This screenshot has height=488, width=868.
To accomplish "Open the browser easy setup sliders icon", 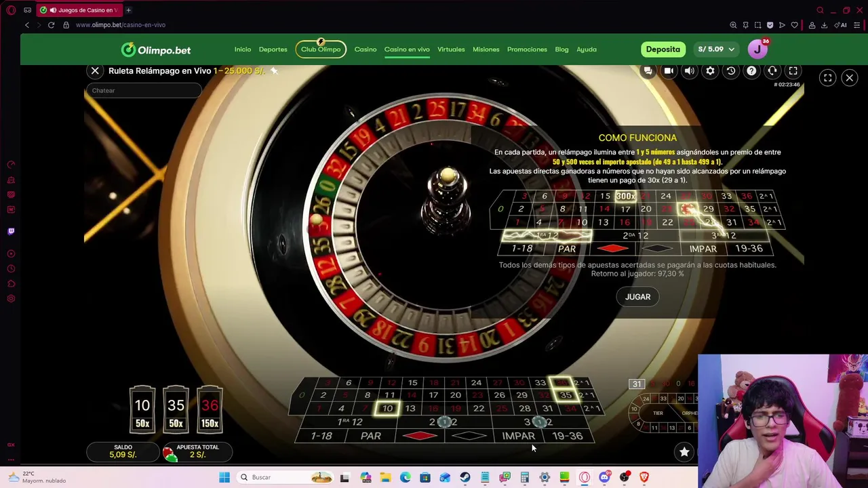I will (x=857, y=25).
